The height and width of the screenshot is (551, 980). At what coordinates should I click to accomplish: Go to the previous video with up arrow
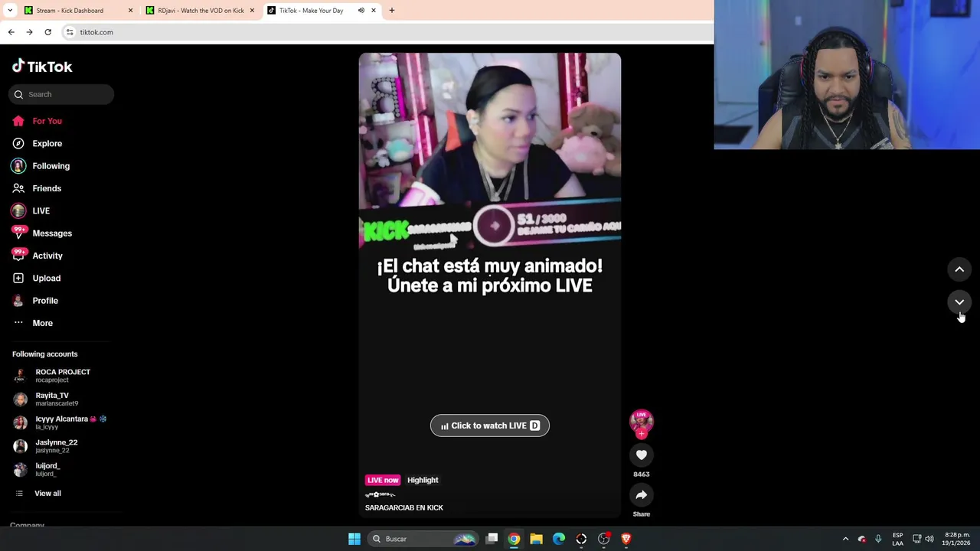(x=959, y=269)
